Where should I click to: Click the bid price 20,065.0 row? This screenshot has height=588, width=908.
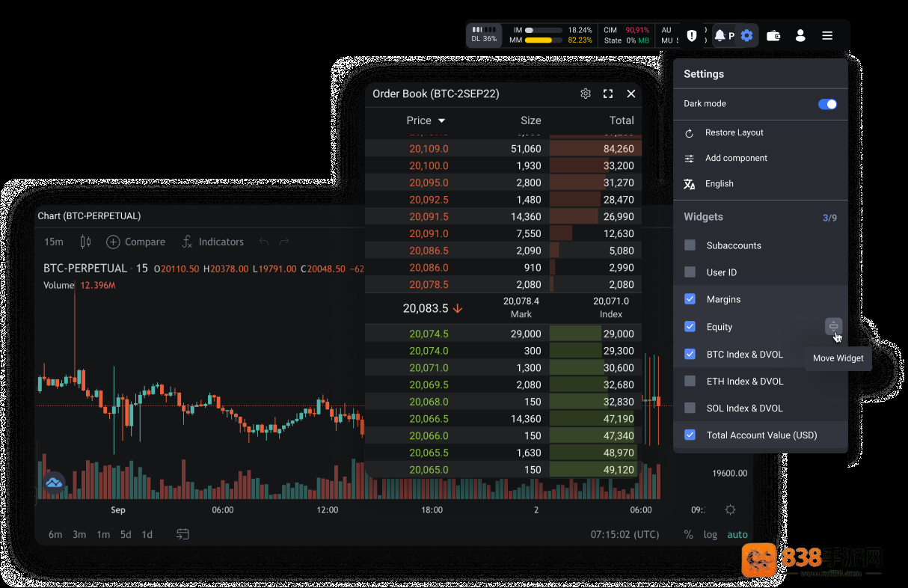coord(503,470)
